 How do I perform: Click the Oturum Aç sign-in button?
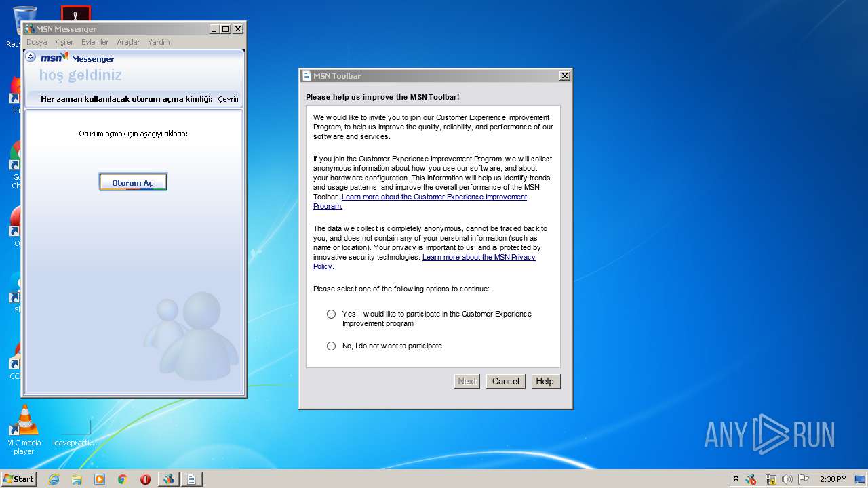point(133,182)
